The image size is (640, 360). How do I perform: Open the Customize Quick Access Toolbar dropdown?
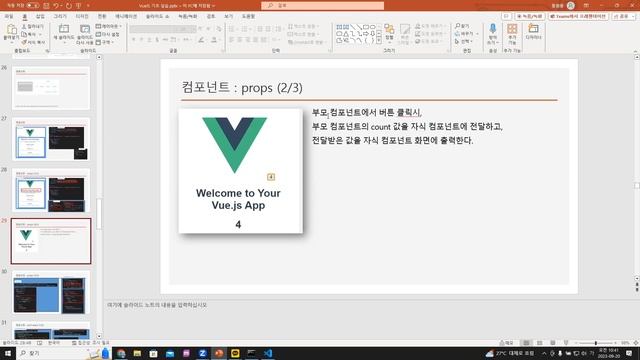tap(88, 6)
